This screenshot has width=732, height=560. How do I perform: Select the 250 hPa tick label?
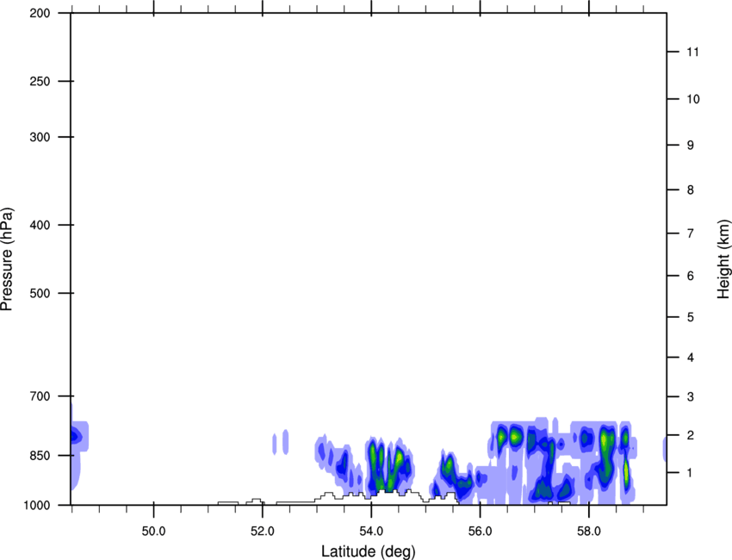[x=39, y=82]
